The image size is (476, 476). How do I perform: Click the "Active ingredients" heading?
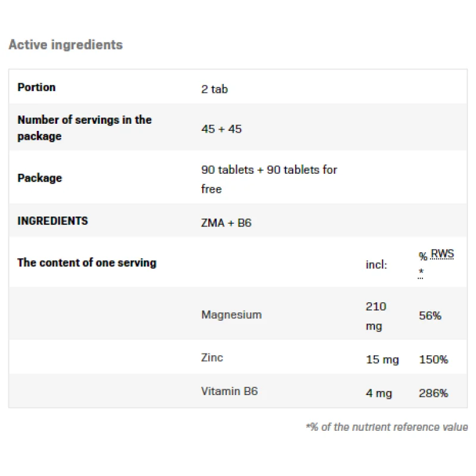pos(65,45)
